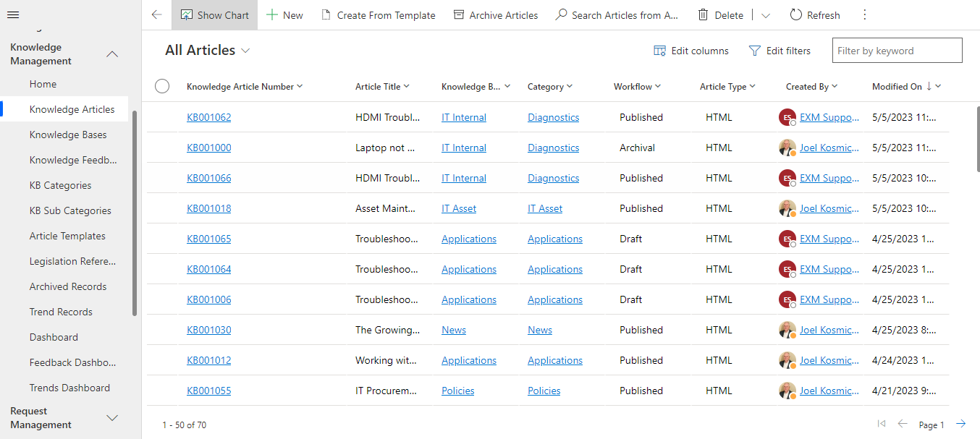Open the hamburger navigation menu

click(13, 15)
